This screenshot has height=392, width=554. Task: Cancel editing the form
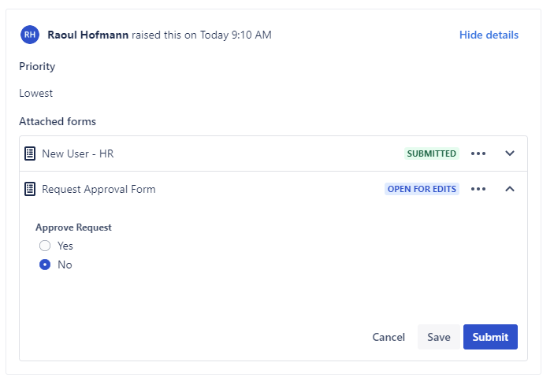pos(389,337)
